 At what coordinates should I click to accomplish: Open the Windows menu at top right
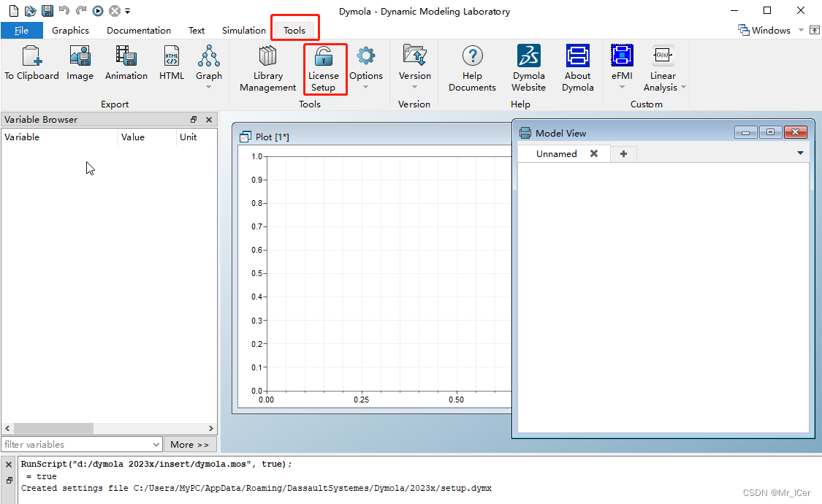coord(765,31)
